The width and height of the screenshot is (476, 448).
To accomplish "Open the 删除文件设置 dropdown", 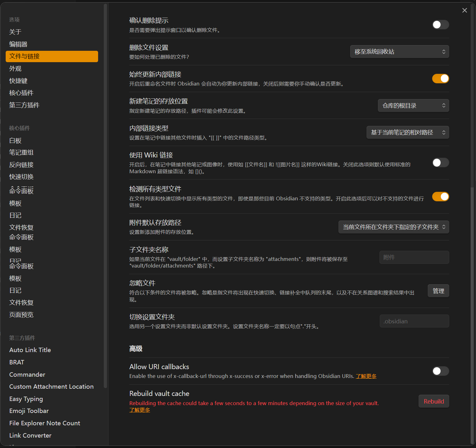I will [399, 52].
